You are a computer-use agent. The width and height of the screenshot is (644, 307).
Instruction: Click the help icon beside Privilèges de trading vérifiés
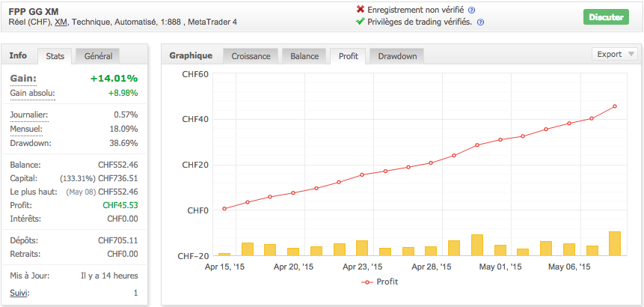tap(480, 22)
